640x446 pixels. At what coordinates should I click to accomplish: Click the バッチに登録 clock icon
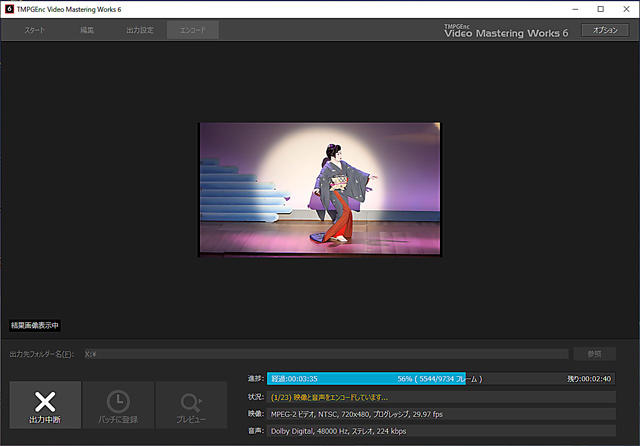tap(118, 400)
